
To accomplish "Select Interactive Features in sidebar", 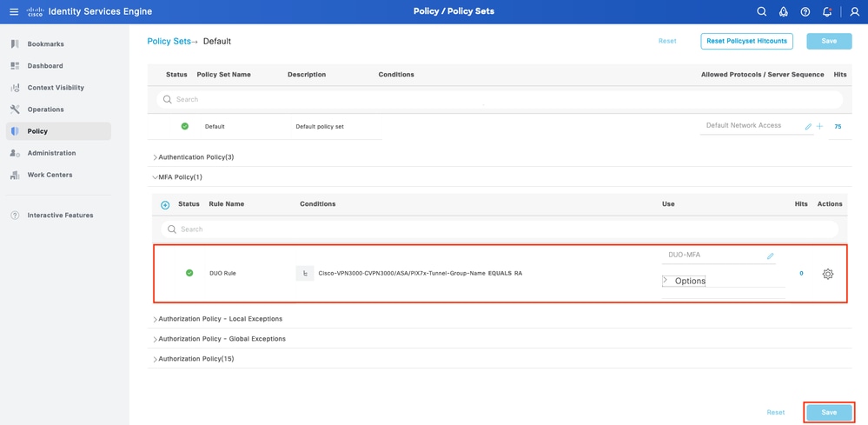I will pos(60,216).
